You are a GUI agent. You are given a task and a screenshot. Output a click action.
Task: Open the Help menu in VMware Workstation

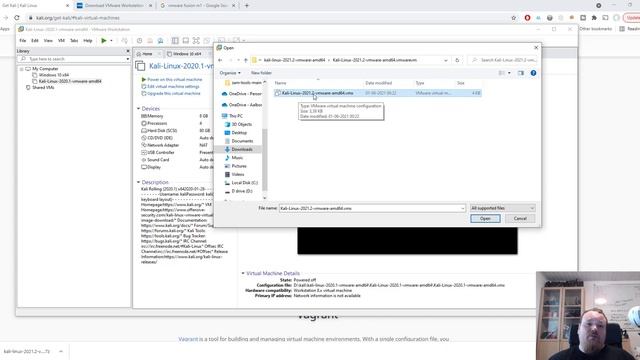88,41
